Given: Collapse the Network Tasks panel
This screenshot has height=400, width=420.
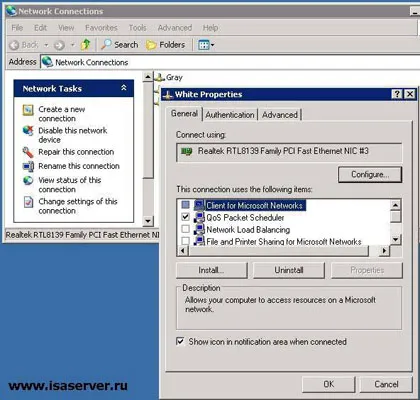Looking at the screenshot, I should [x=124, y=88].
